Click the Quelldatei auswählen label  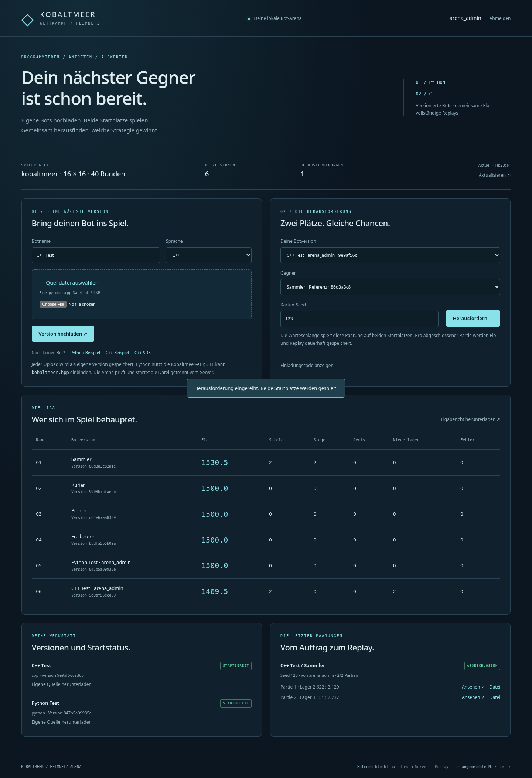(x=69, y=283)
